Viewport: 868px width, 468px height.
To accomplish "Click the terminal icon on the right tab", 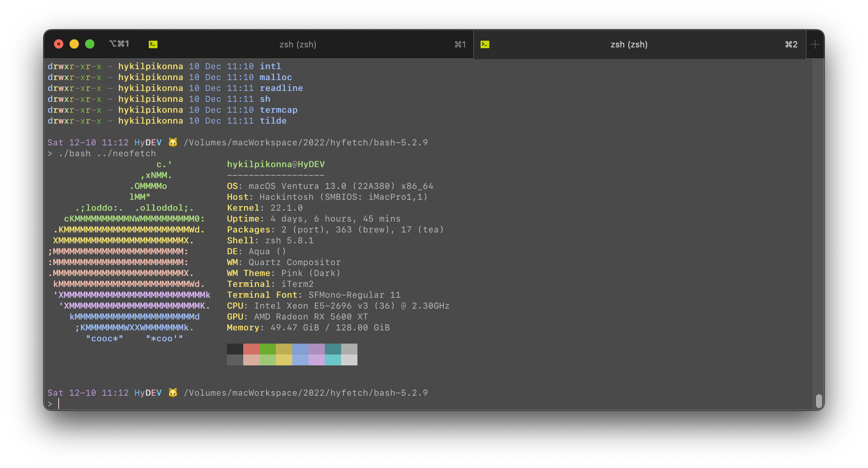I will (x=485, y=44).
